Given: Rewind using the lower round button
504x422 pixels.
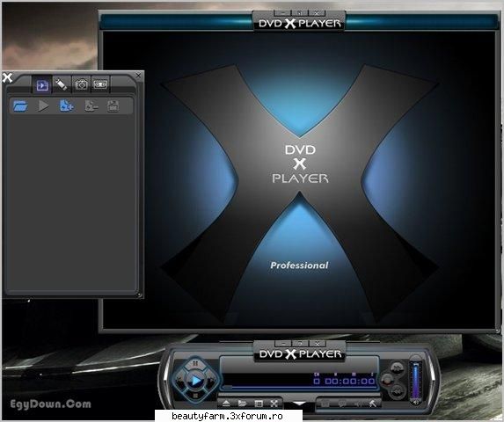Looking at the screenshot, I should point(398,391).
